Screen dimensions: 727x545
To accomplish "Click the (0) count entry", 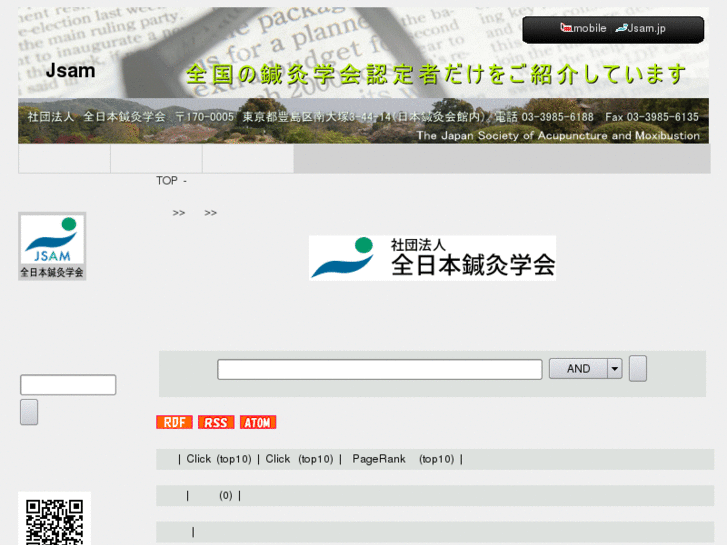I will click(x=225, y=496).
